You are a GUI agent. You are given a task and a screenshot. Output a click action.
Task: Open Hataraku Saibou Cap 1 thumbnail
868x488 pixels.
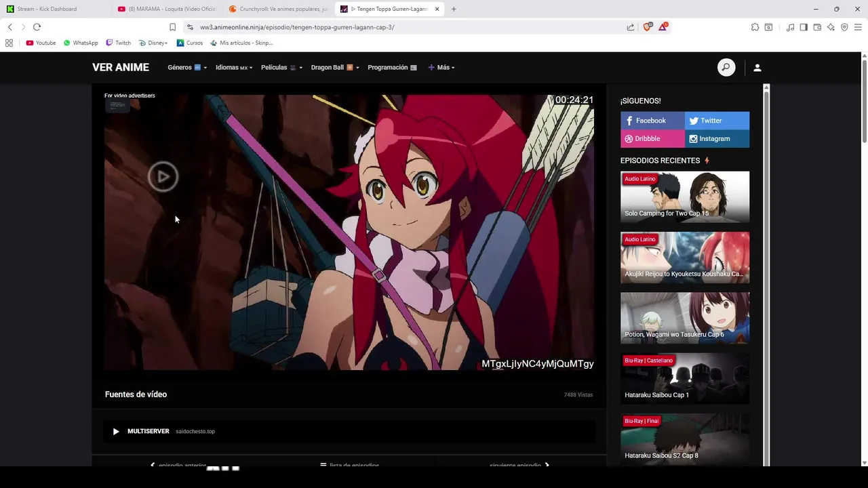[x=685, y=378]
